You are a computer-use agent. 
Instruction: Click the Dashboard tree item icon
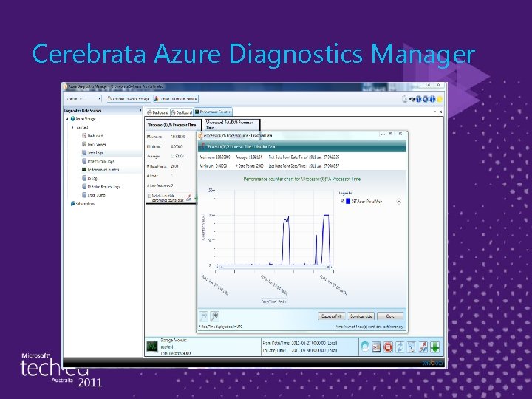tap(84, 136)
